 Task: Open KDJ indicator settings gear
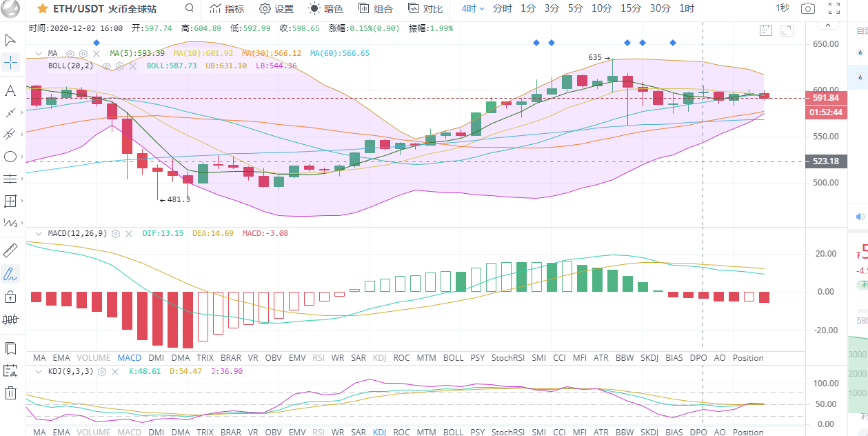click(x=102, y=371)
